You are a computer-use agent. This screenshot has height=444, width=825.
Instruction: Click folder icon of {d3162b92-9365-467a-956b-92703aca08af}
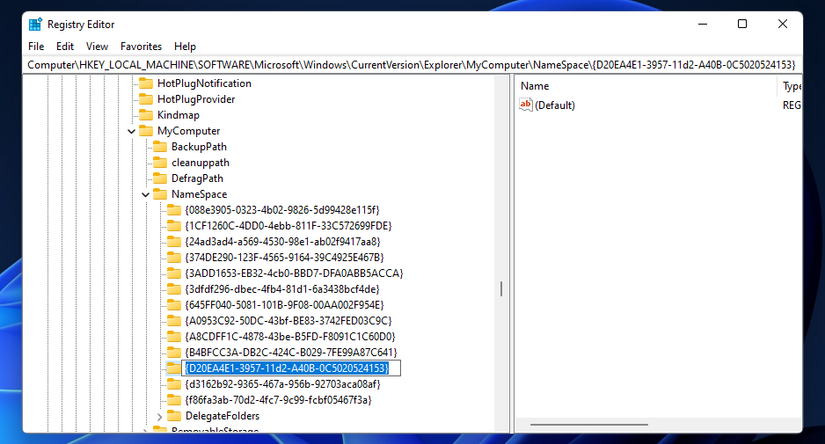pyautogui.click(x=174, y=384)
